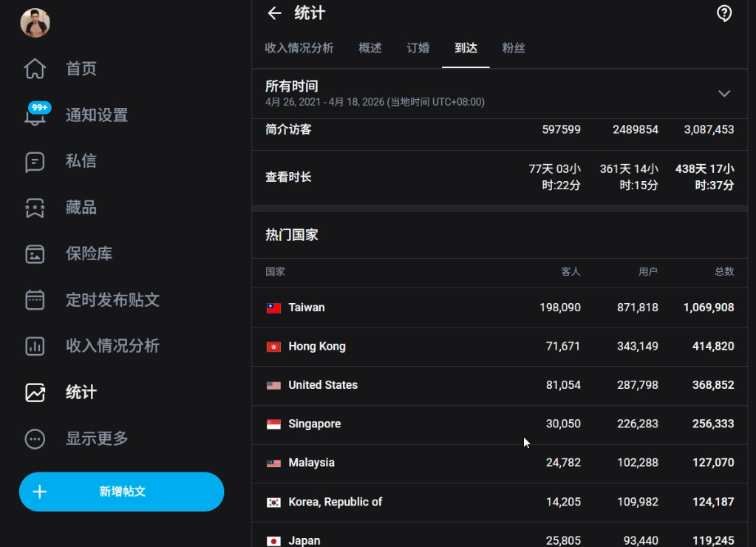Click the collections bookmark star icon
The image size is (756, 547).
35,208
